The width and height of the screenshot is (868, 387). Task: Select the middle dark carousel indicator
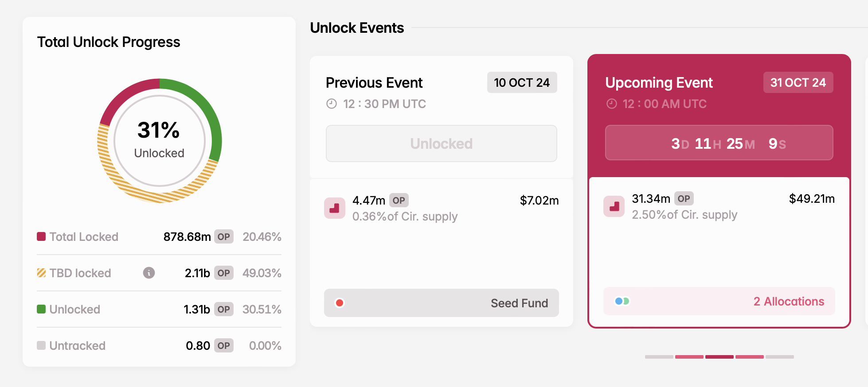pyautogui.click(x=719, y=356)
